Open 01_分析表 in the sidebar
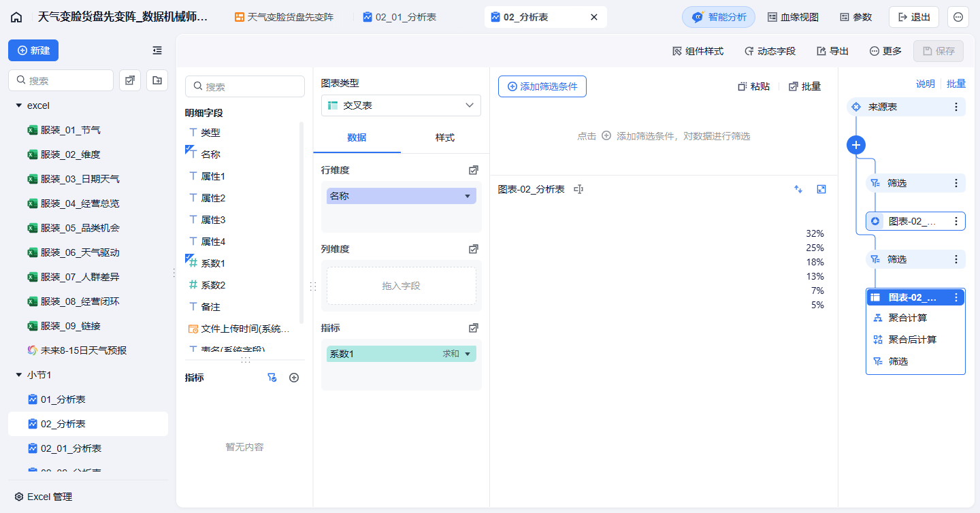The height and width of the screenshot is (513, 980). point(88,399)
